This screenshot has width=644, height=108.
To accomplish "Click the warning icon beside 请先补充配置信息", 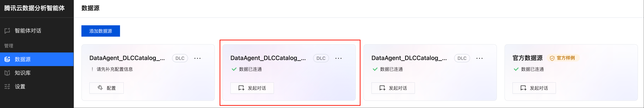I will [x=92, y=69].
